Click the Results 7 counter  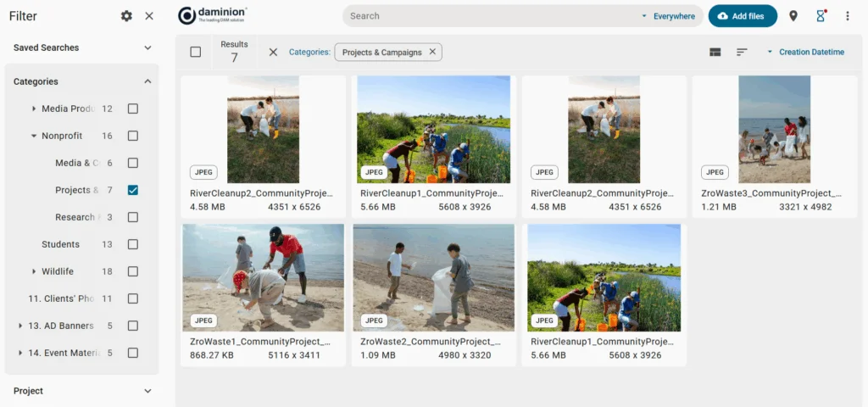(x=234, y=52)
